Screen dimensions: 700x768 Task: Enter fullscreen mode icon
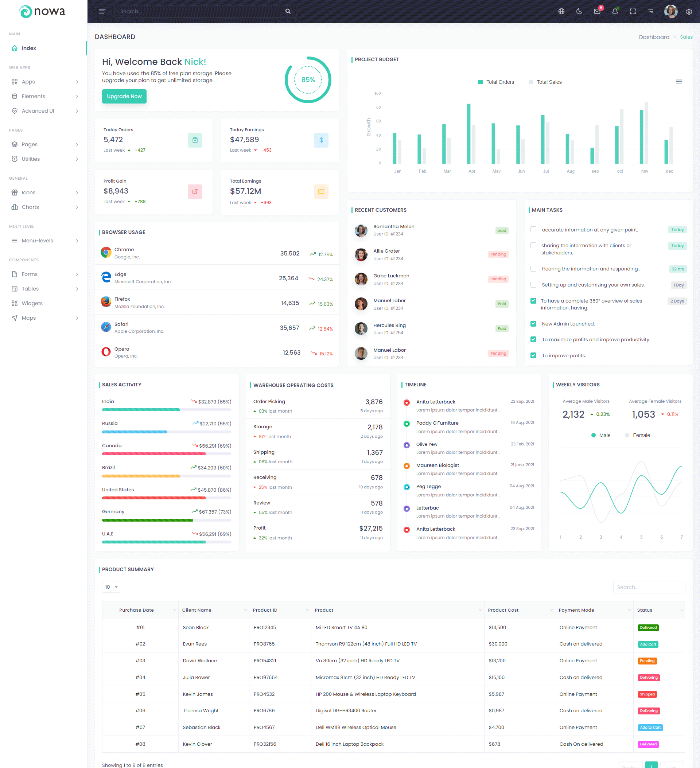pos(633,11)
